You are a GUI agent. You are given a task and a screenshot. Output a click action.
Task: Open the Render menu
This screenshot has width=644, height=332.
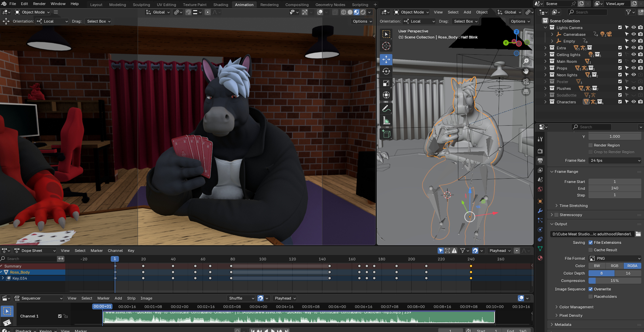[39, 4]
